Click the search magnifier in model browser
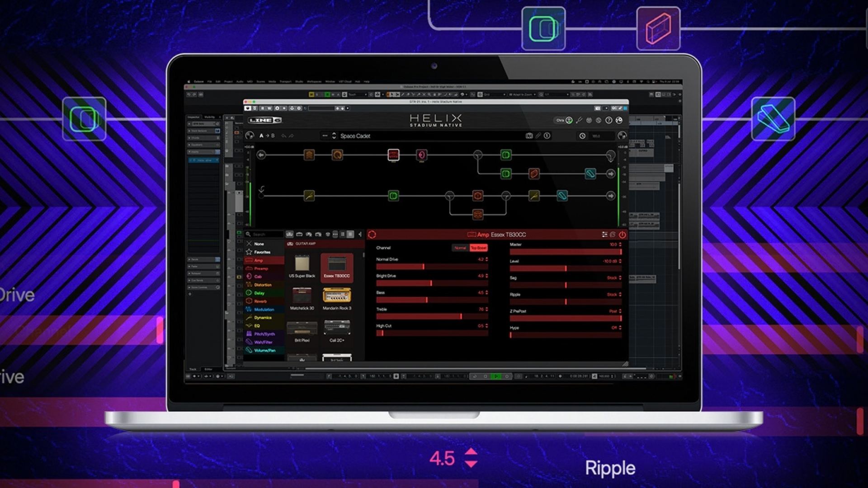Image resolution: width=868 pixels, height=488 pixels. 248,234
